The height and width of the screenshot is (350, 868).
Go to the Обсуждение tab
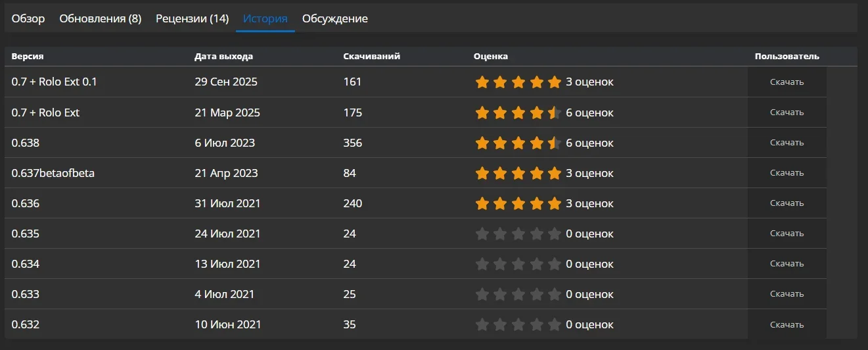click(x=335, y=18)
